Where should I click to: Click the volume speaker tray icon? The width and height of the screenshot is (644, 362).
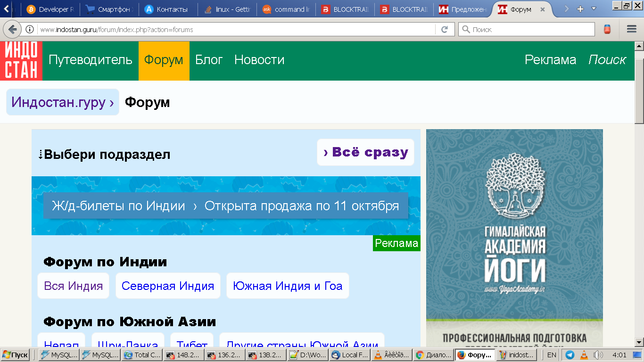point(598,355)
